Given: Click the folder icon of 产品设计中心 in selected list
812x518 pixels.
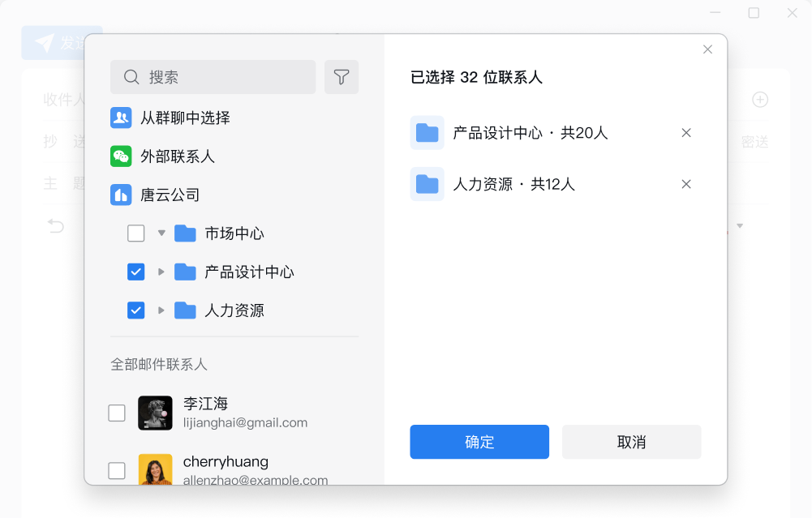Looking at the screenshot, I should coord(427,132).
